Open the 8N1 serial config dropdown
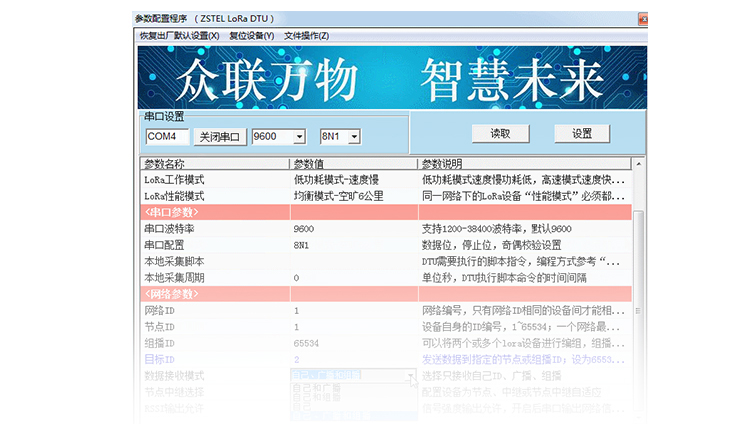This screenshot has height=424, width=750. 354,136
